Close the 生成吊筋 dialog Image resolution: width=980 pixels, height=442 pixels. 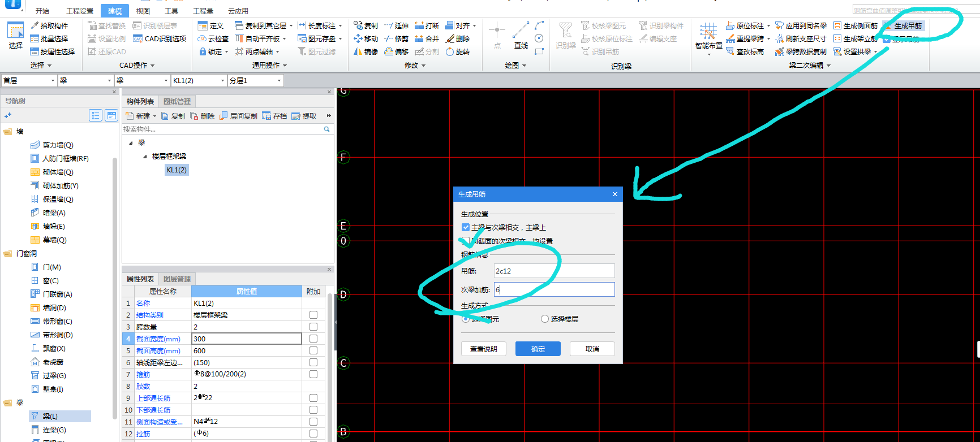click(615, 194)
